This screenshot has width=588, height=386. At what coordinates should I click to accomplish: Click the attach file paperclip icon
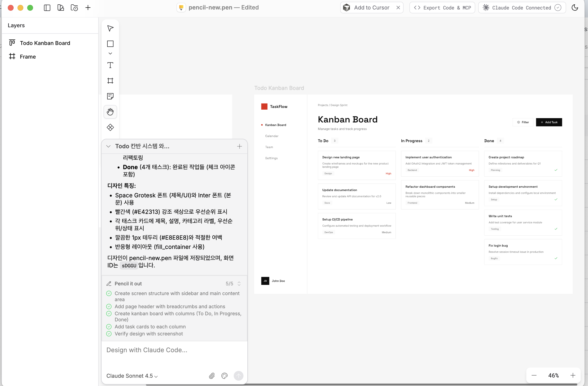coord(212,376)
